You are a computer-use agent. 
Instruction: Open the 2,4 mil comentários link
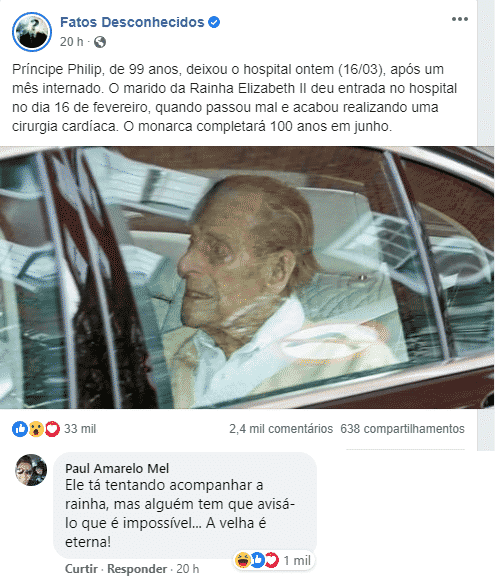281,429
